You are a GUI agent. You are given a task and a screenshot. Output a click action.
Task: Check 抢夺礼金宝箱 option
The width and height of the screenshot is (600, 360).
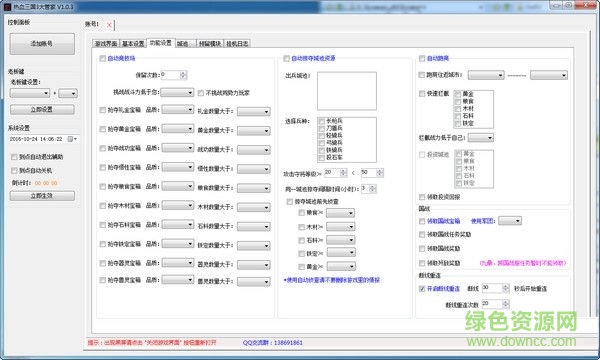click(x=103, y=110)
